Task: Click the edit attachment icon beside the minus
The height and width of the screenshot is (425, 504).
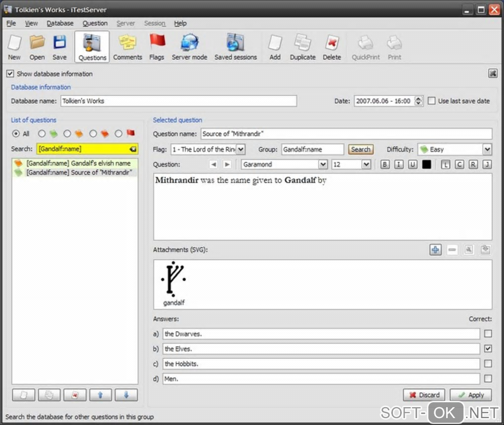Action: (x=468, y=250)
